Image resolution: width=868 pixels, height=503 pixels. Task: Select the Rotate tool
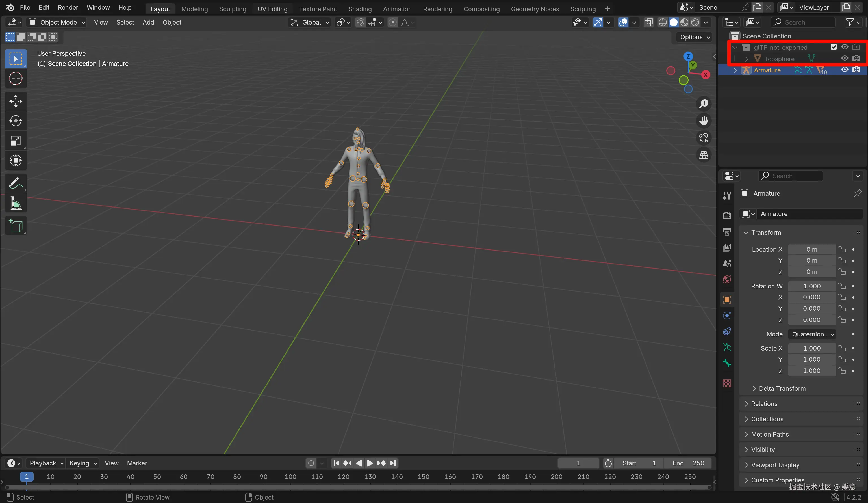coord(16,121)
